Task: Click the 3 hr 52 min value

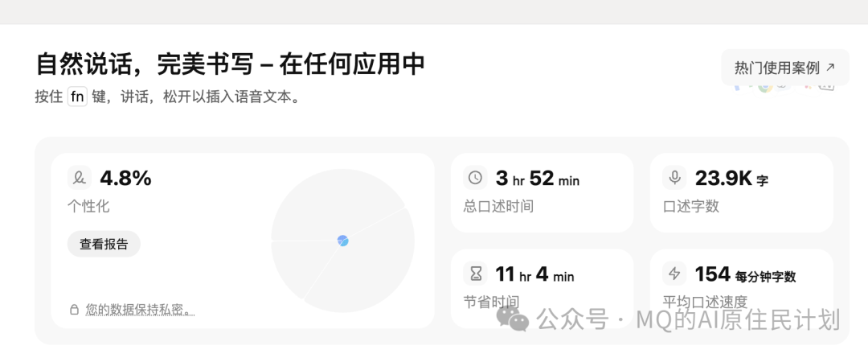Action: pyautogui.click(x=537, y=179)
